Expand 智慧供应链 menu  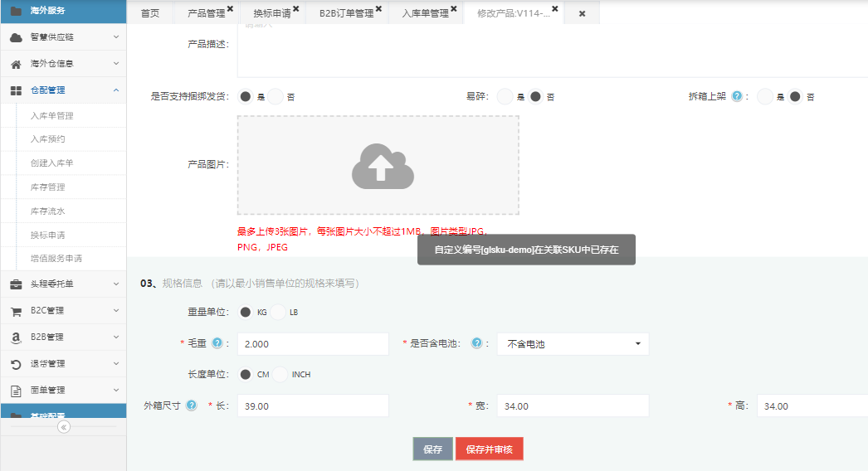pos(116,37)
